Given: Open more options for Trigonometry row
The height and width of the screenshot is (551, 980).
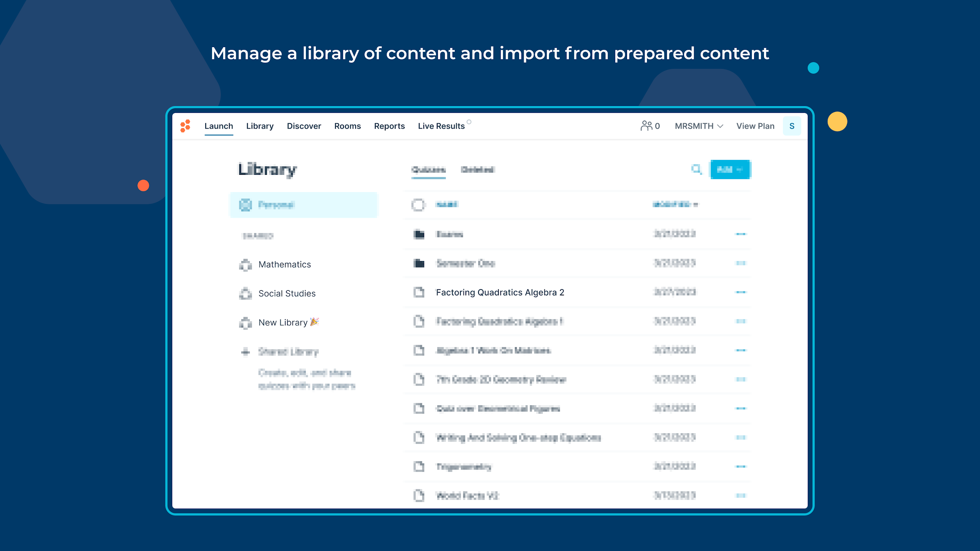Looking at the screenshot, I should click(741, 466).
